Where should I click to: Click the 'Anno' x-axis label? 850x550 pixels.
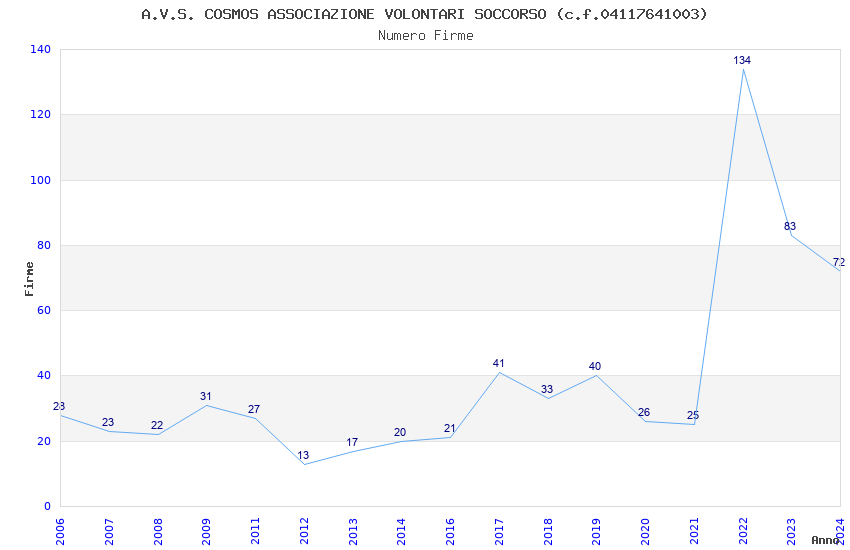[x=825, y=540]
